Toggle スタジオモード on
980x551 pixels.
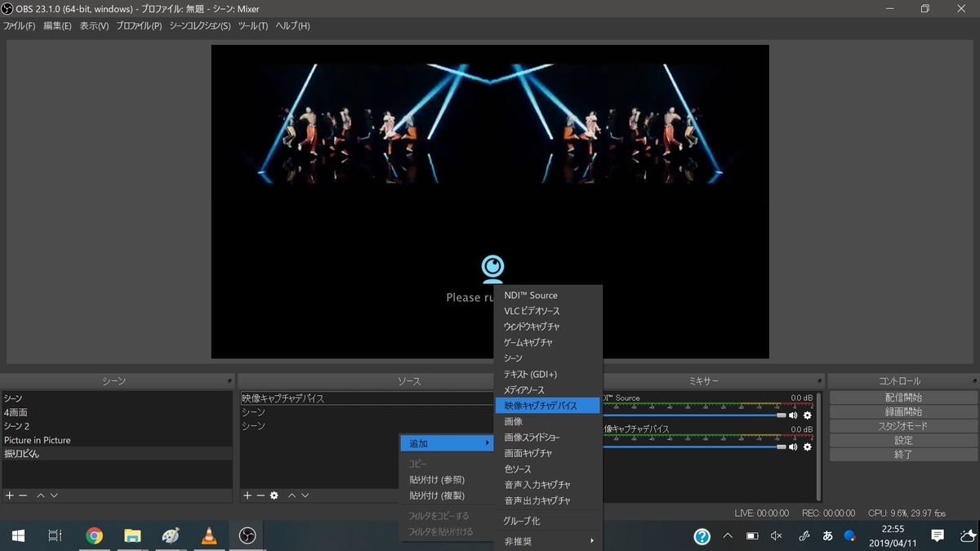(903, 426)
